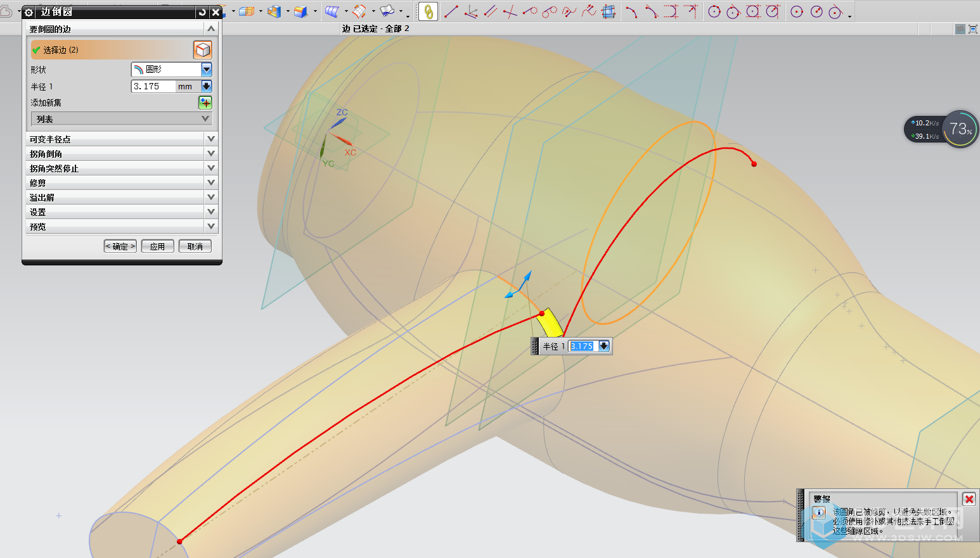Screen dimensions: 980x558
Task: Choose the arc tangent-tangent-tangent tool
Action: (671, 11)
